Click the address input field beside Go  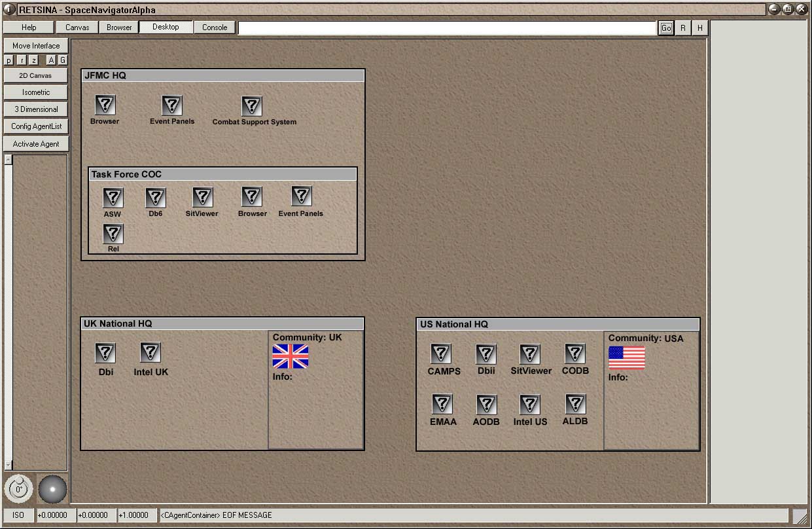tap(447, 28)
